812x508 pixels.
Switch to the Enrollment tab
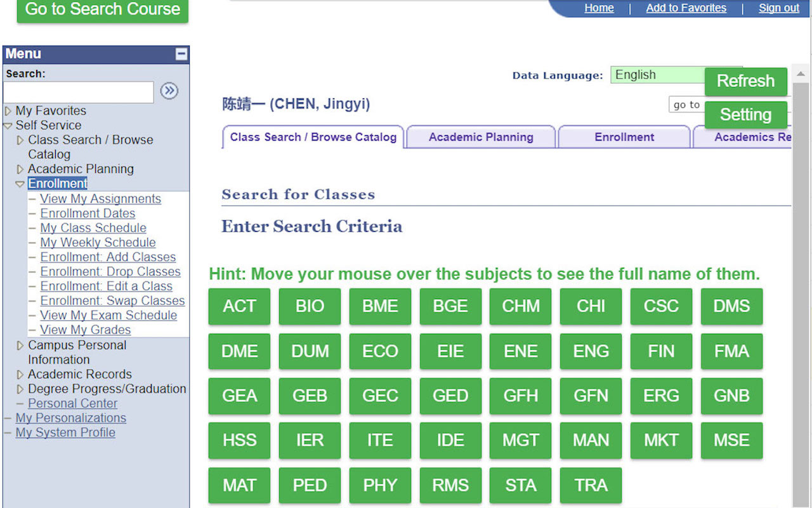624,137
